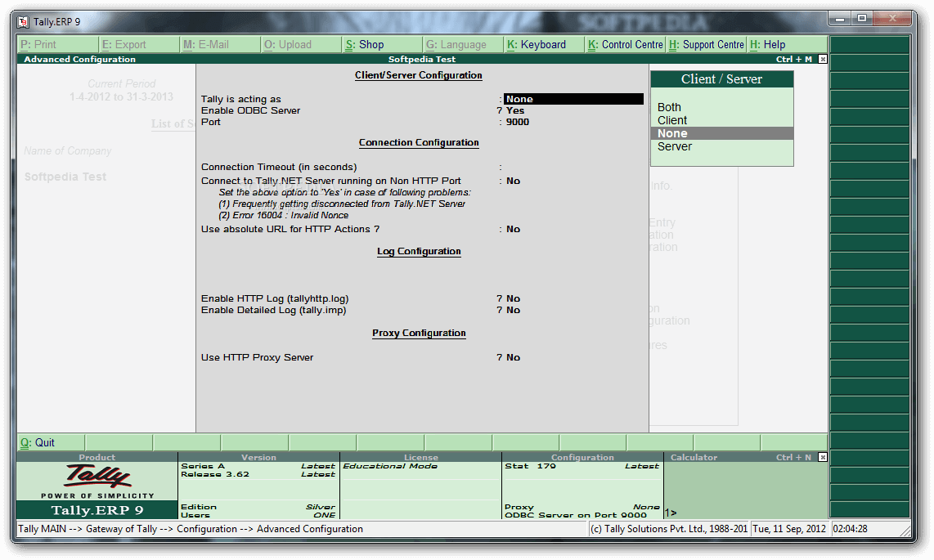Click the E-Mail button
This screenshot has width=934, height=560.
coord(220,45)
